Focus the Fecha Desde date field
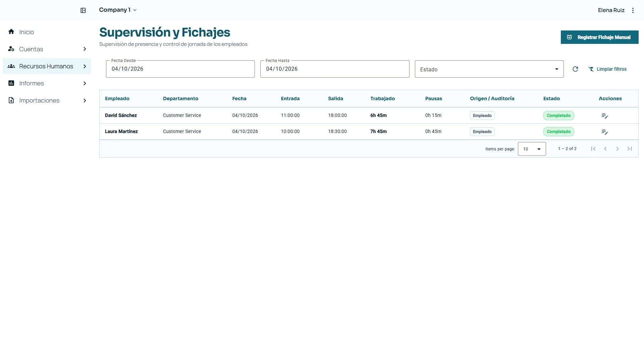Screen dimensions: 644x338 click(180, 69)
